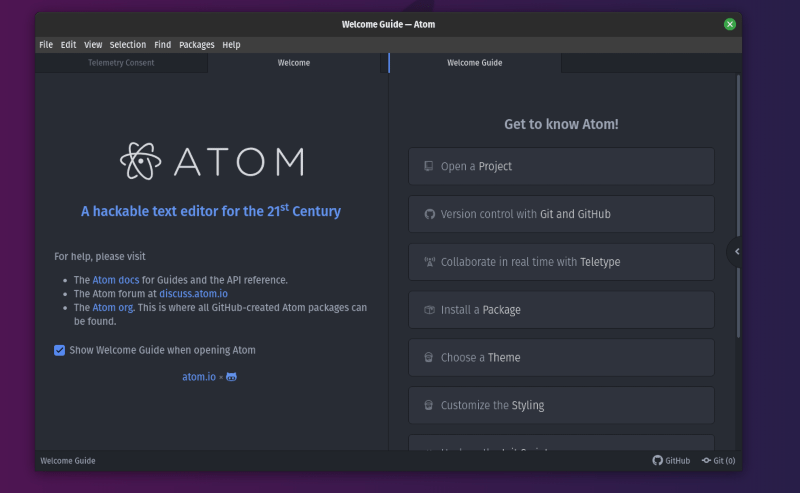This screenshot has width=800, height=493.
Task: Click the Teletype radio tower icon
Action: pyautogui.click(x=429, y=262)
